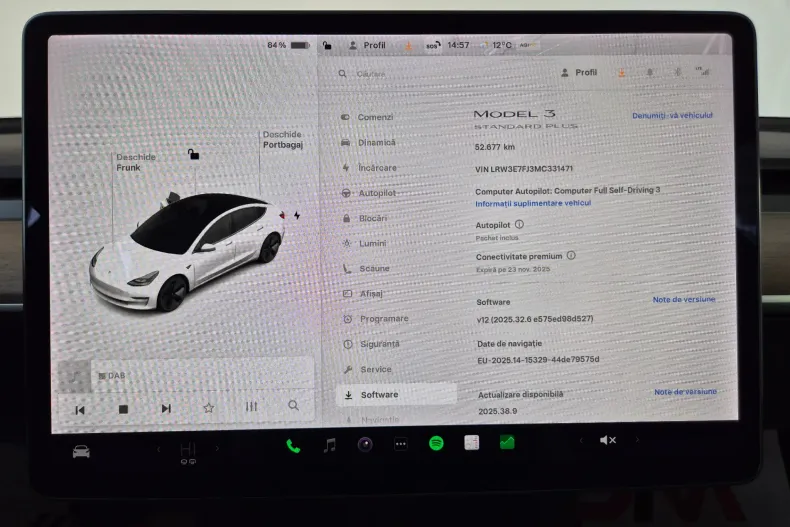Tap info icon next to Autopilot
The image size is (790, 527).
[519, 224]
